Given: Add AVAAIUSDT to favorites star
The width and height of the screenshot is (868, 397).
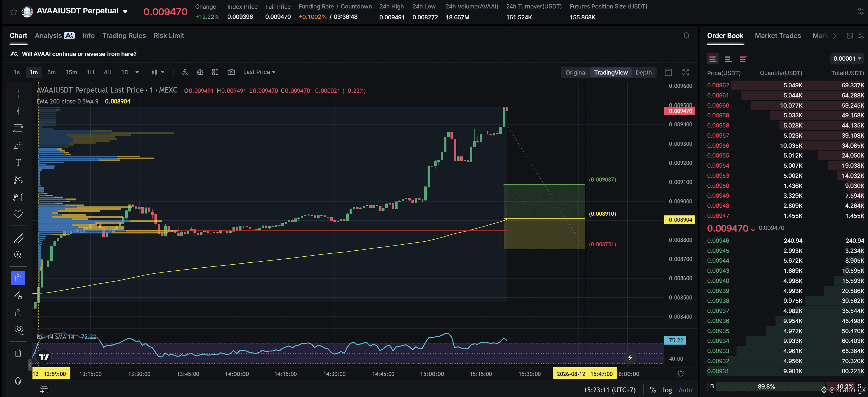Looking at the screenshot, I should tap(13, 12).
